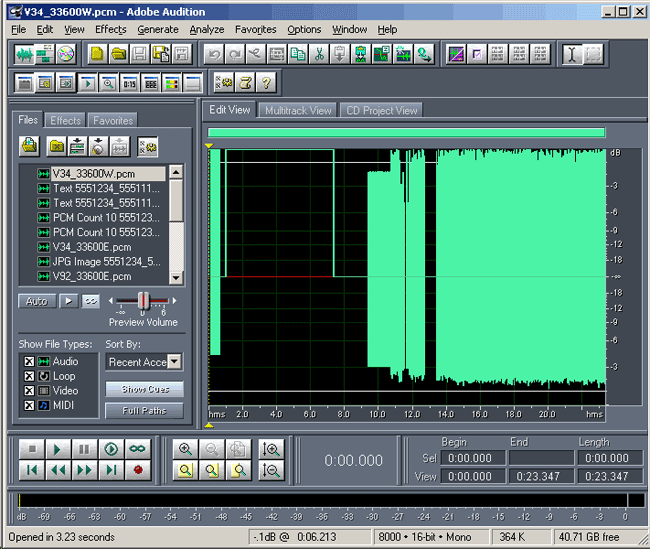
Task: Switch to CD Project View tab
Action: coord(381,111)
